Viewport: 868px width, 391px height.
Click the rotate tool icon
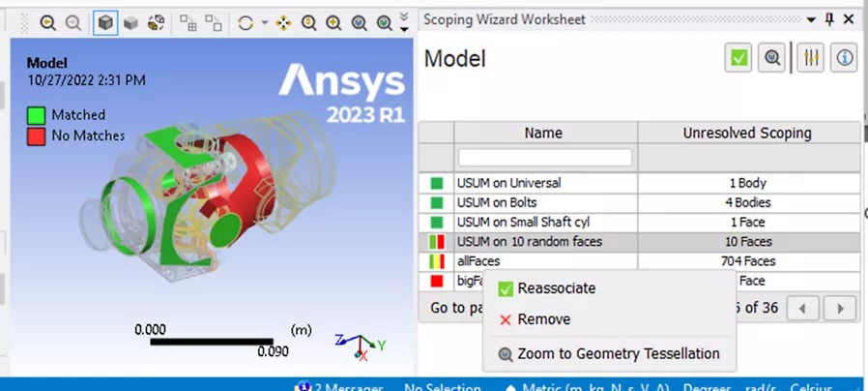tap(246, 22)
